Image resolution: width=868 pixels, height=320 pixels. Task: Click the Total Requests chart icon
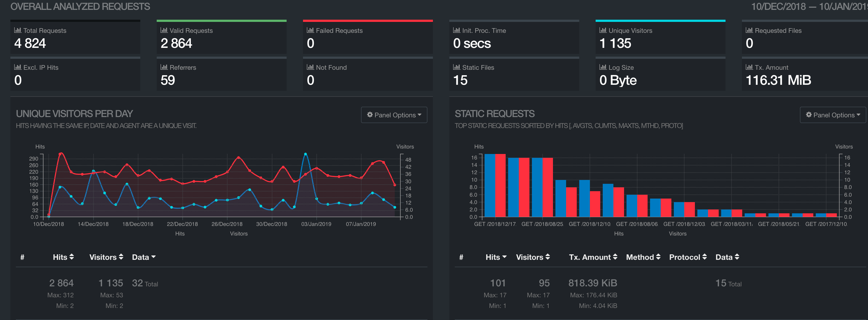[18, 30]
